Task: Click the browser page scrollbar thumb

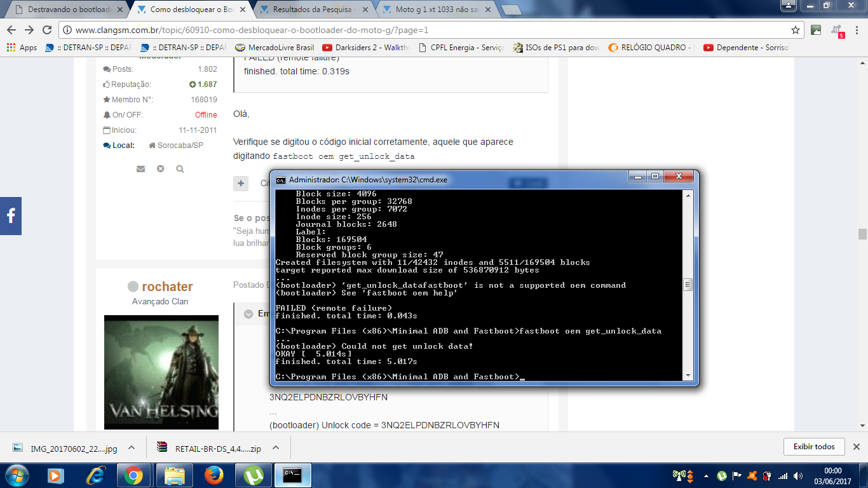Action: pos(862,234)
